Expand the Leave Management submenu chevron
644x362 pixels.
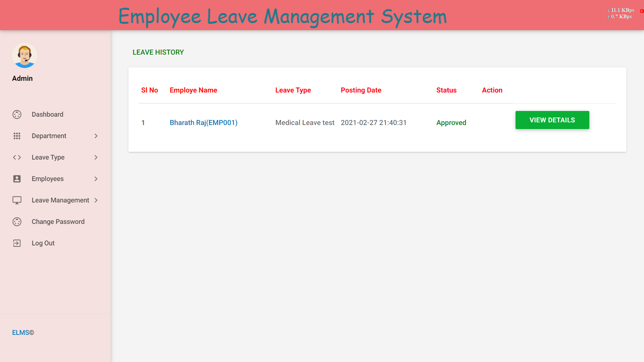[96, 200]
